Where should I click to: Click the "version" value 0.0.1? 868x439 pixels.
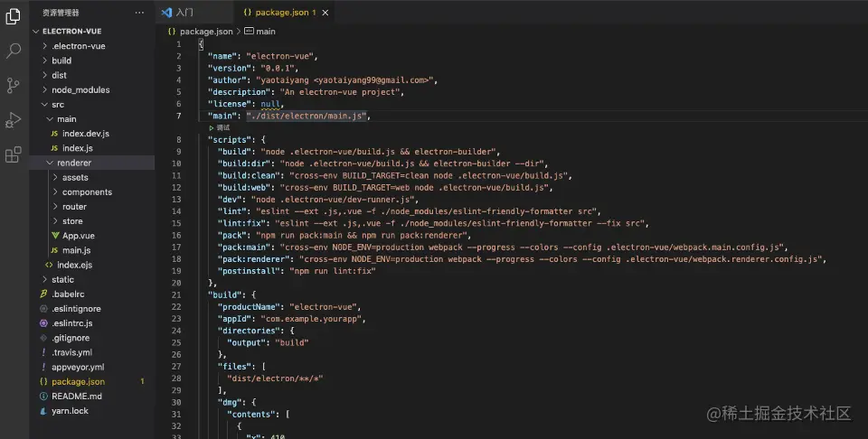pos(279,68)
